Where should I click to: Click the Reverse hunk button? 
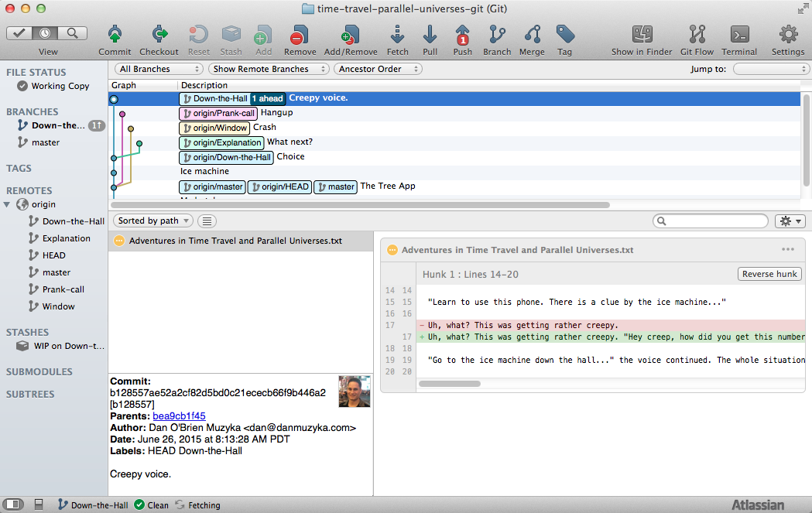click(769, 274)
